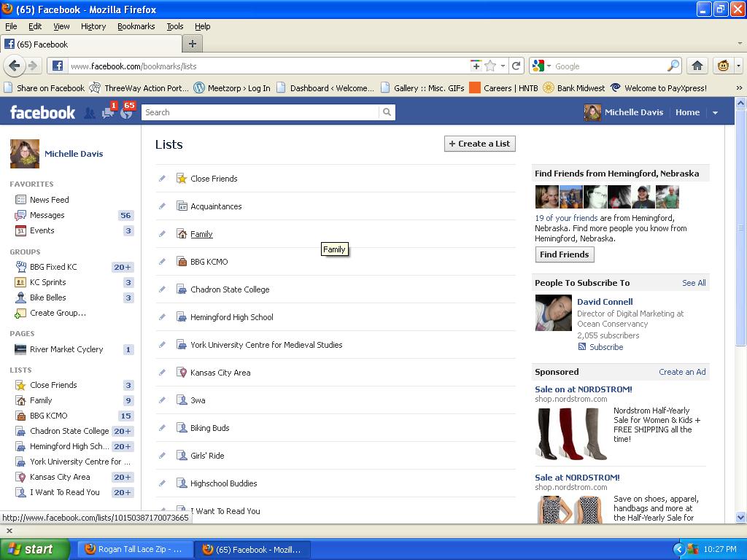Click the Create a List button

(x=480, y=144)
